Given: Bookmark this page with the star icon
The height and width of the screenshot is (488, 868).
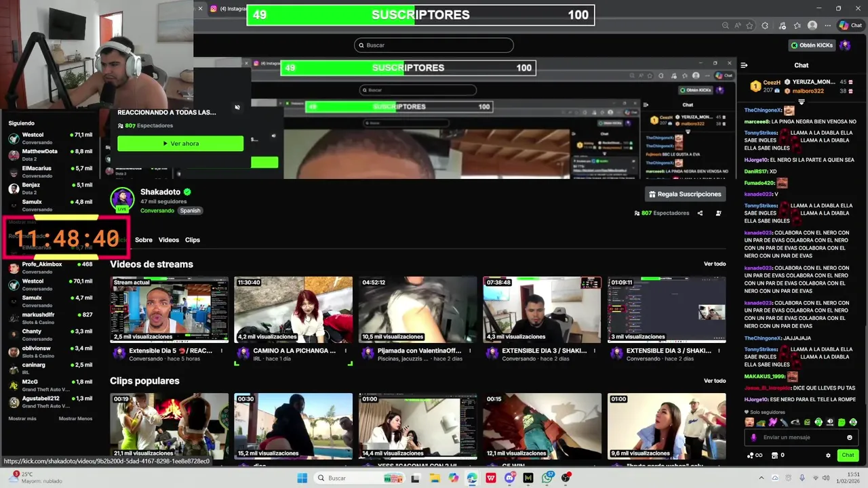Looking at the screenshot, I should (x=749, y=26).
